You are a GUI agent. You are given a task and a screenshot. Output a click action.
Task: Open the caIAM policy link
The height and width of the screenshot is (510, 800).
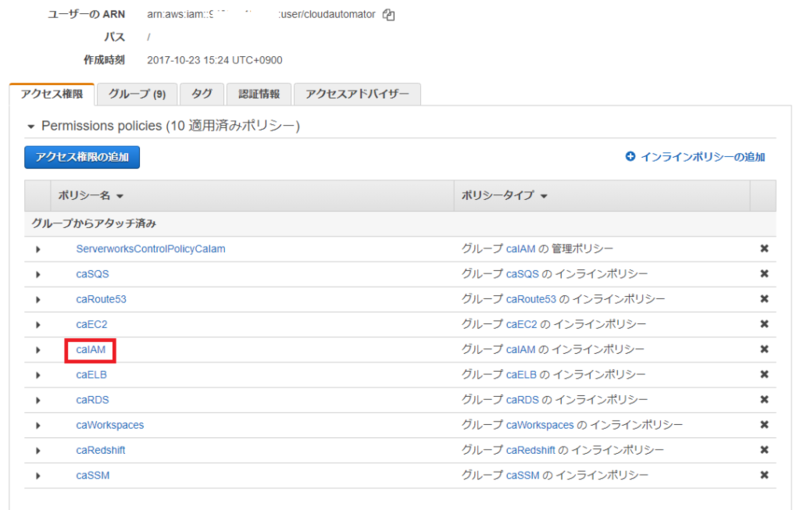click(91, 349)
